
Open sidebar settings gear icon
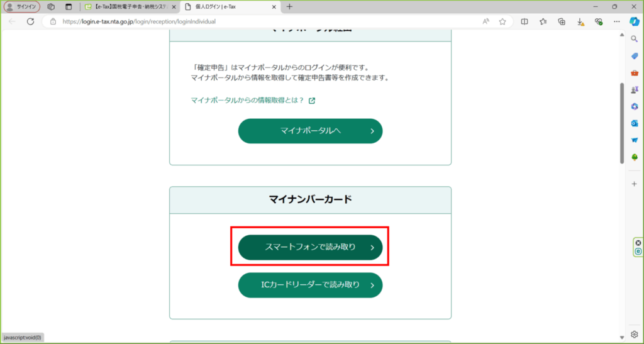click(635, 335)
